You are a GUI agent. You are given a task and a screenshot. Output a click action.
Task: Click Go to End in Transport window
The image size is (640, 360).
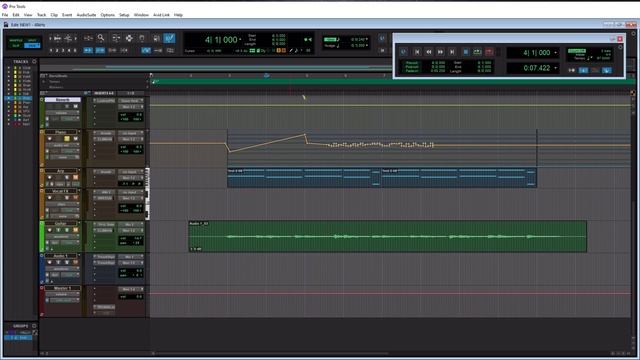point(452,52)
